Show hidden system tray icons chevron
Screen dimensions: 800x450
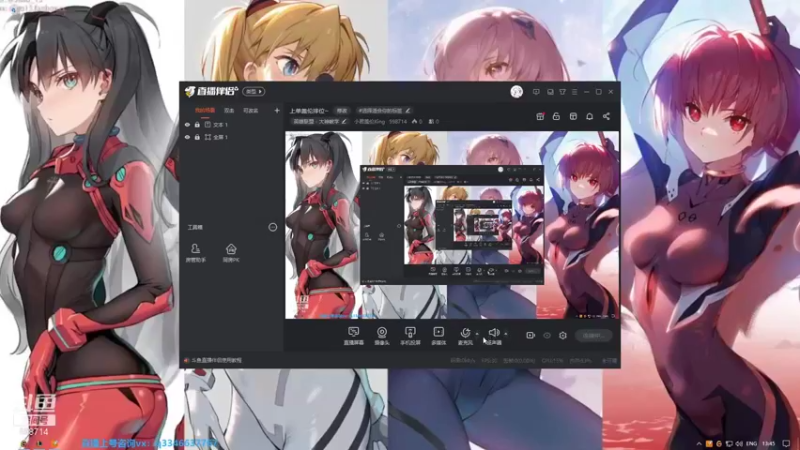699,443
